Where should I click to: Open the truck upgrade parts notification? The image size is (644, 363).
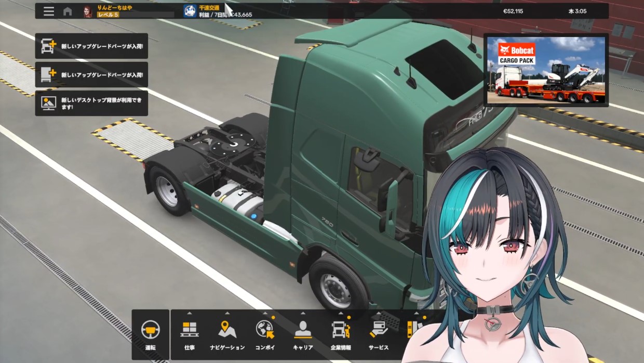coord(91,46)
